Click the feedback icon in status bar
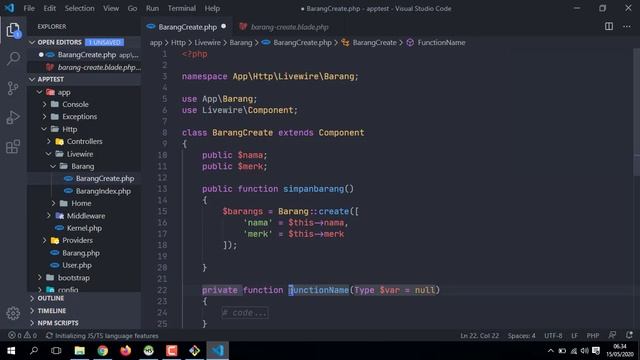 coord(612,336)
